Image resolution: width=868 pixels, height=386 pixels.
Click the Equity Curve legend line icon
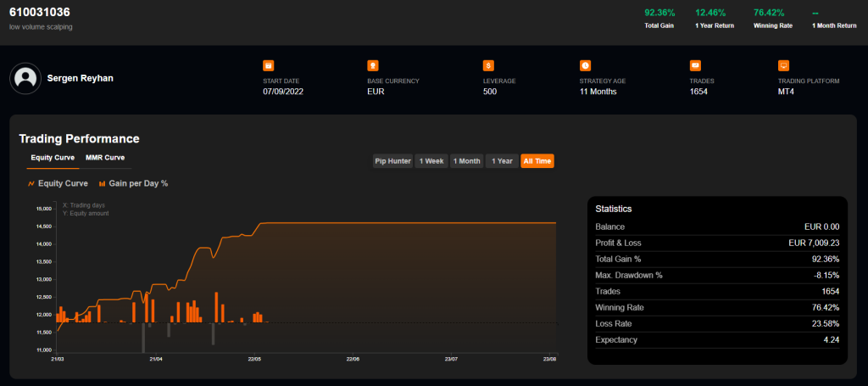coord(31,183)
